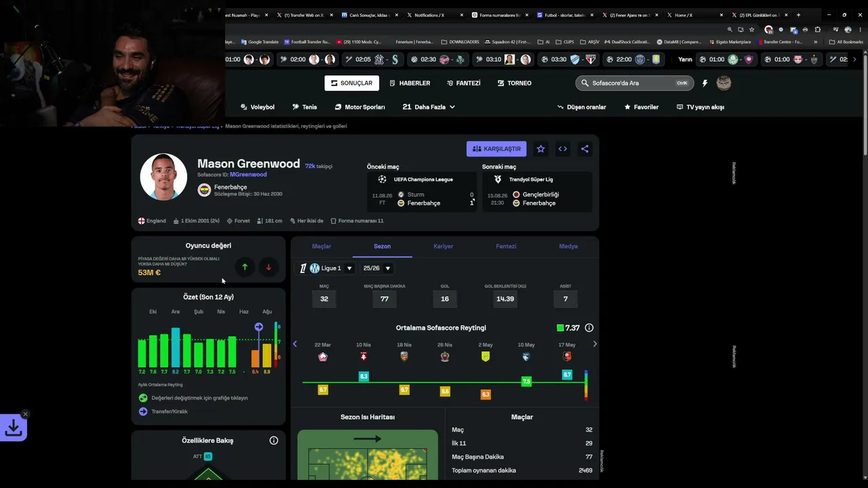Bookmark this page with Chrome's star icon
Viewport: 868px width, 488px height.
pyautogui.click(x=751, y=30)
